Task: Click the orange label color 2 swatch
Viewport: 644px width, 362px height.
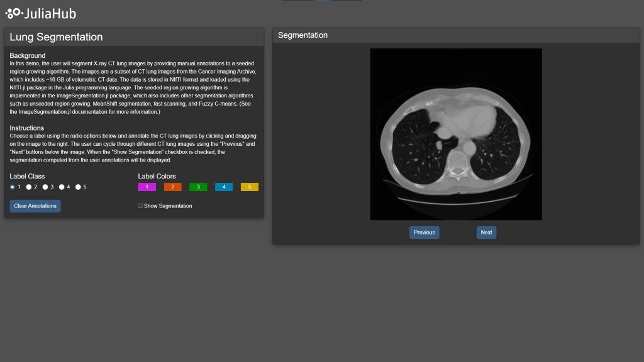Action: point(172,187)
